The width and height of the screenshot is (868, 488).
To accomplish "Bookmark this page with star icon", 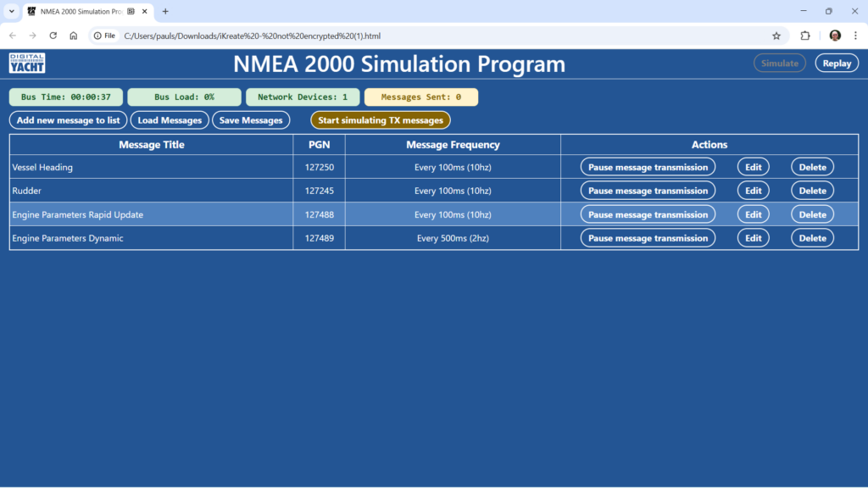I will tap(776, 36).
